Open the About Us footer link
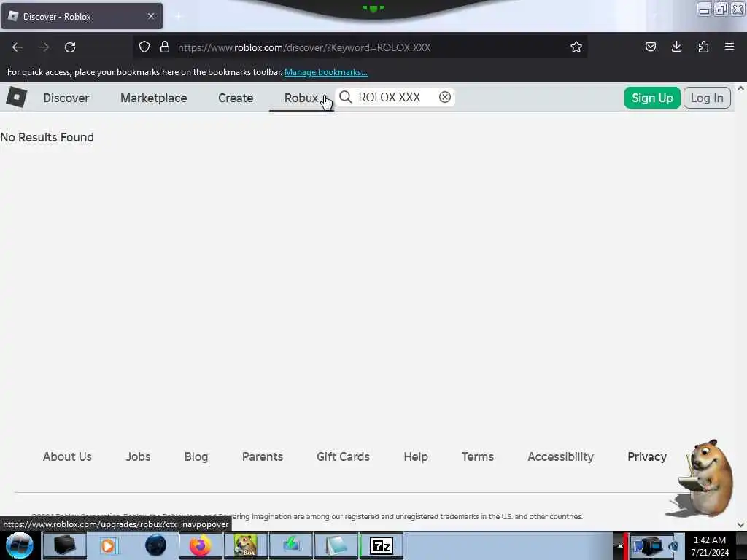The height and width of the screenshot is (560, 747). coord(67,456)
